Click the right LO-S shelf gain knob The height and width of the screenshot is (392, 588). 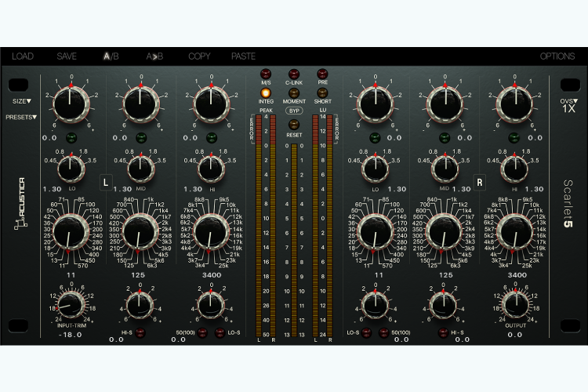375,305
